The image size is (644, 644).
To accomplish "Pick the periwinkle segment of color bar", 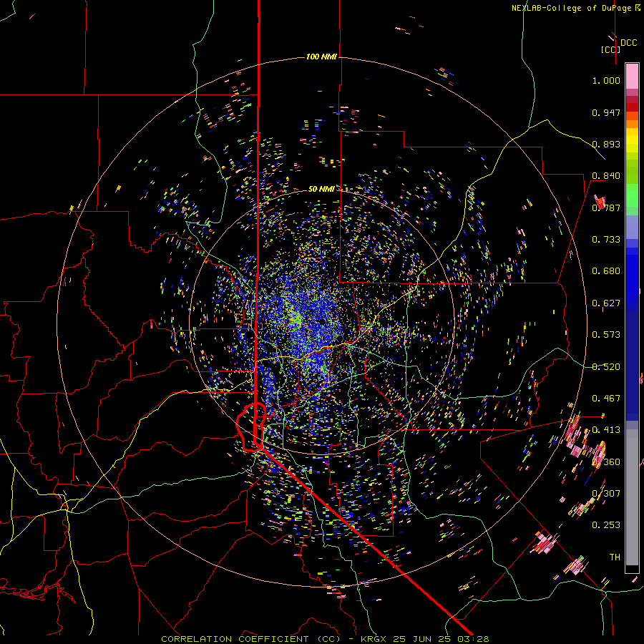I will (x=632, y=228).
